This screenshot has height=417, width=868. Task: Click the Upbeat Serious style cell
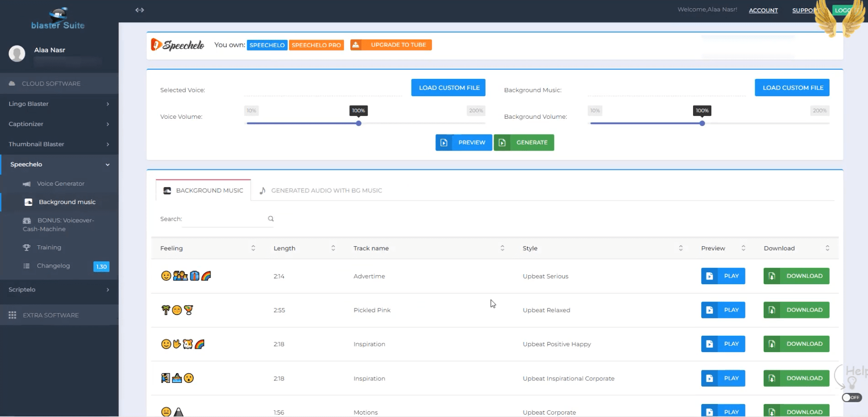[x=546, y=276]
